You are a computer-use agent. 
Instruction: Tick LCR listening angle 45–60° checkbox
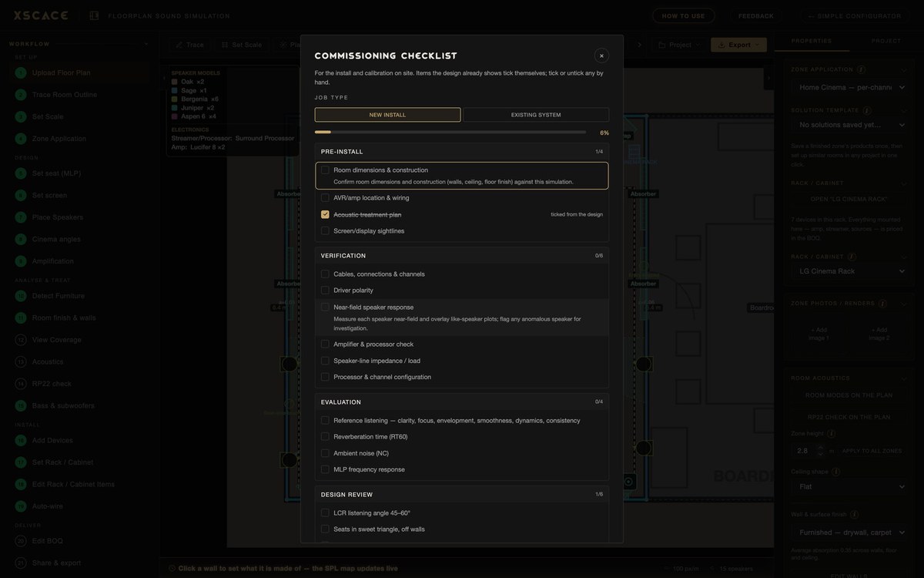[325, 512]
